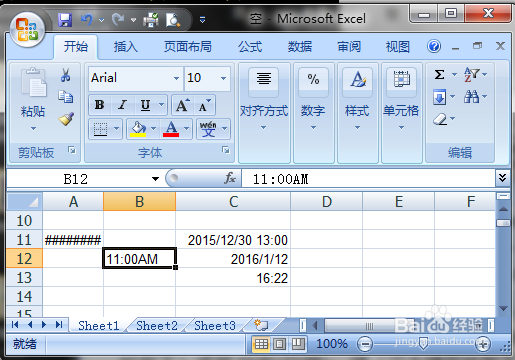Screen dimensions: 515x360
Task: Apply yellow fill color to cell
Action: click(x=138, y=129)
